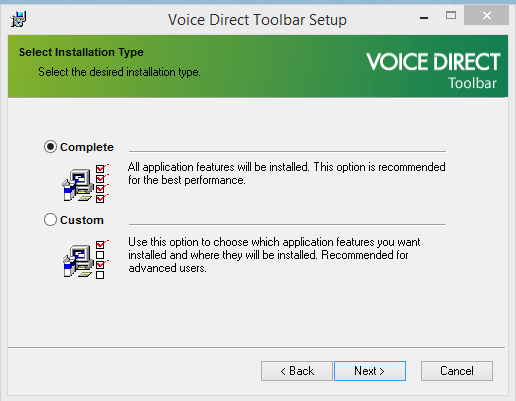Viewport: 516px width, 401px height.
Task: Select the Custom radio button
Action: click(x=50, y=220)
